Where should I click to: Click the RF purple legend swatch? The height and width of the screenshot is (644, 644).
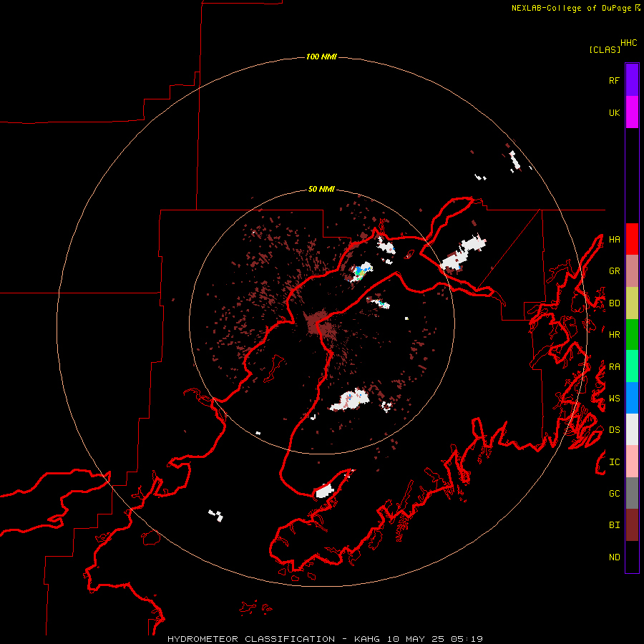coord(632,80)
